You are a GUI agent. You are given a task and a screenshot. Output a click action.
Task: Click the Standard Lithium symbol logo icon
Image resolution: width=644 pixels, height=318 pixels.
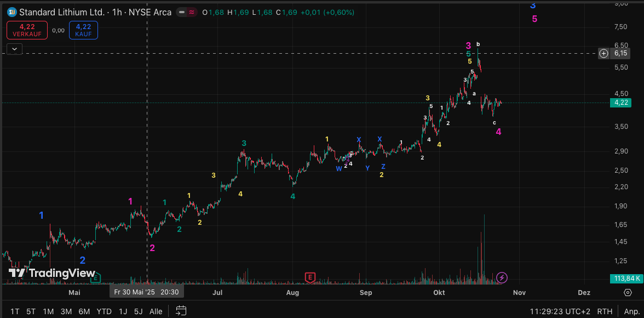point(12,12)
